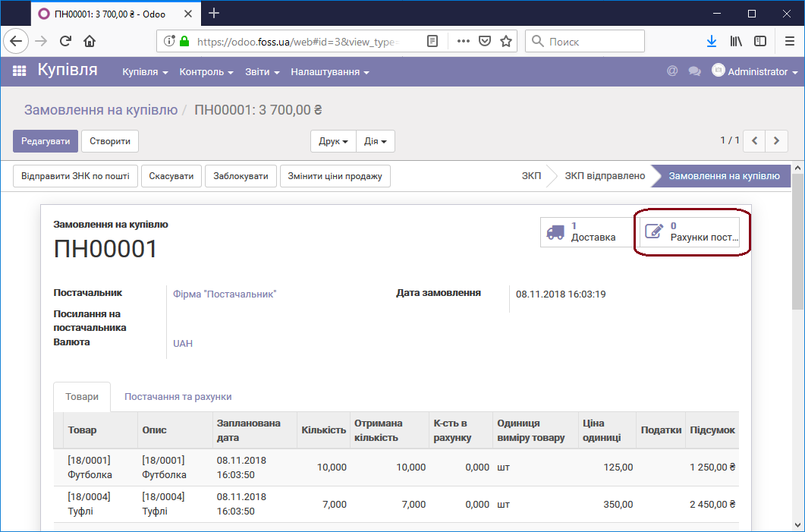The height and width of the screenshot is (532, 805).
Task: Click the Запланована дата column header
Action: (x=255, y=430)
